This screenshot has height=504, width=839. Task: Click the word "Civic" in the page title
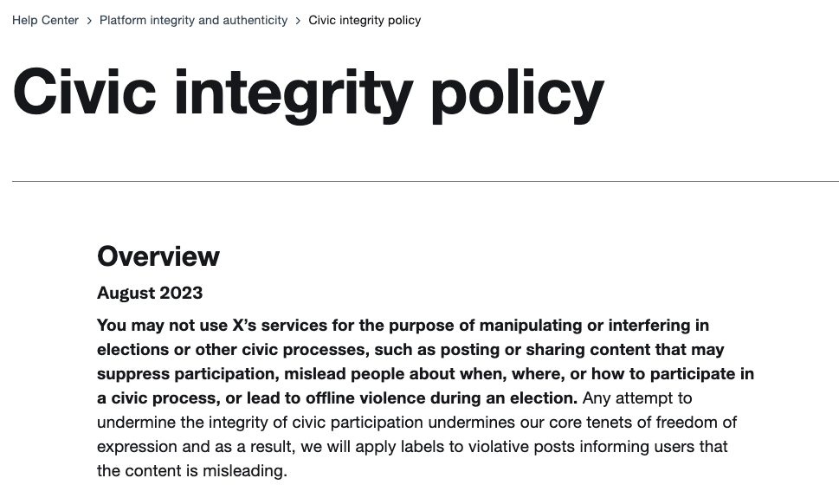click(x=86, y=93)
